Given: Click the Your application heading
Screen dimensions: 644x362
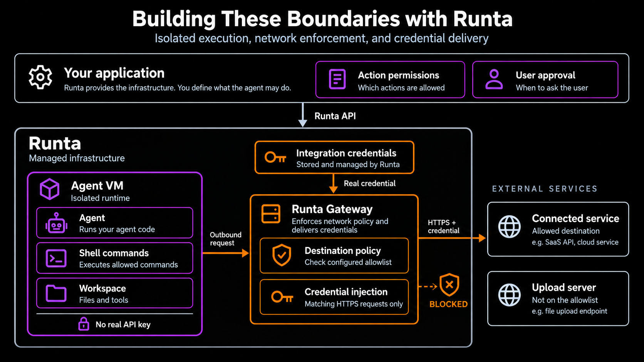Looking at the screenshot, I should click(114, 73).
